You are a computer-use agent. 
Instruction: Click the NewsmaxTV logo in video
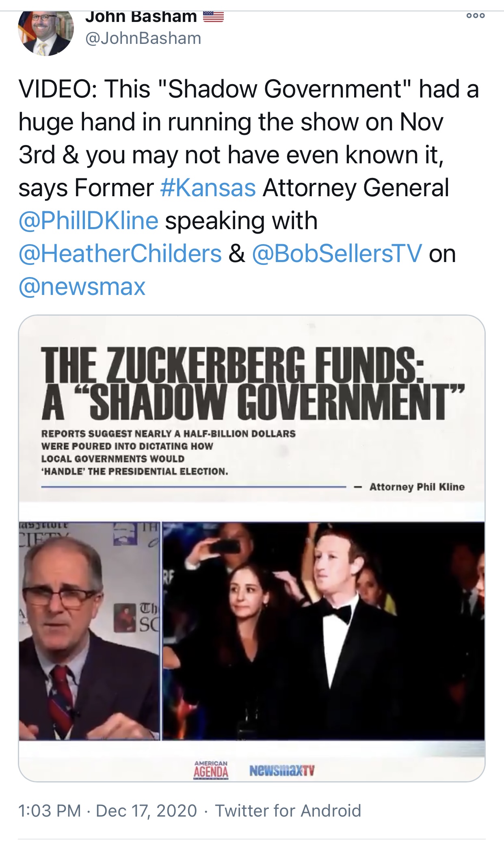[282, 771]
